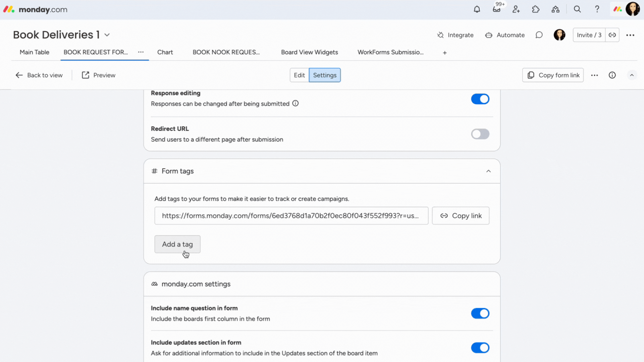Collapse the Form tags section chevron
644x362 pixels.
(488, 171)
